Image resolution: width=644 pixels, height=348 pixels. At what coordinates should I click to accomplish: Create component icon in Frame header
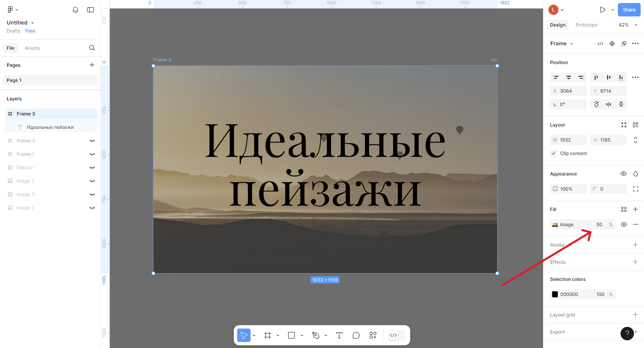pyautogui.click(x=612, y=44)
